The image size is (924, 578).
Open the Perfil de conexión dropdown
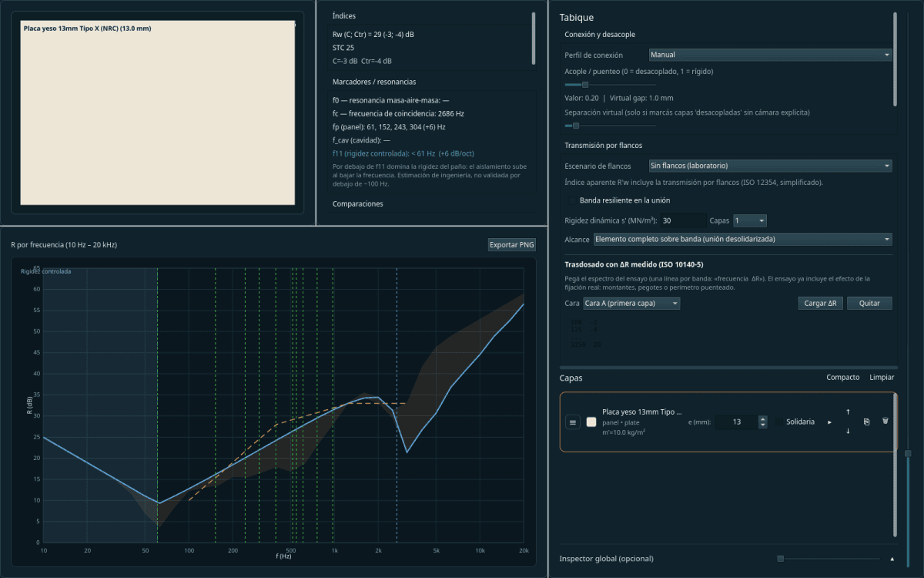point(770,55)
